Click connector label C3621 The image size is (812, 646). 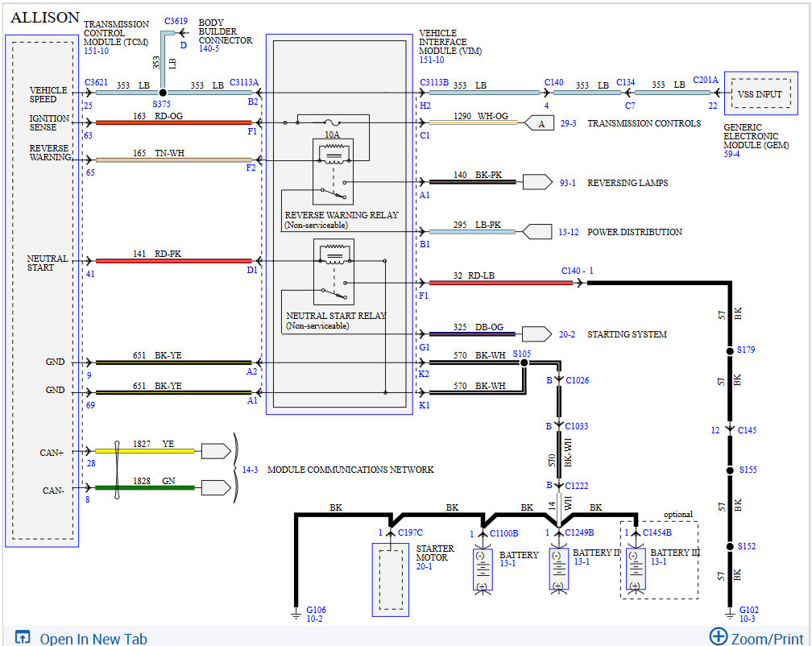tap(96, 82)
